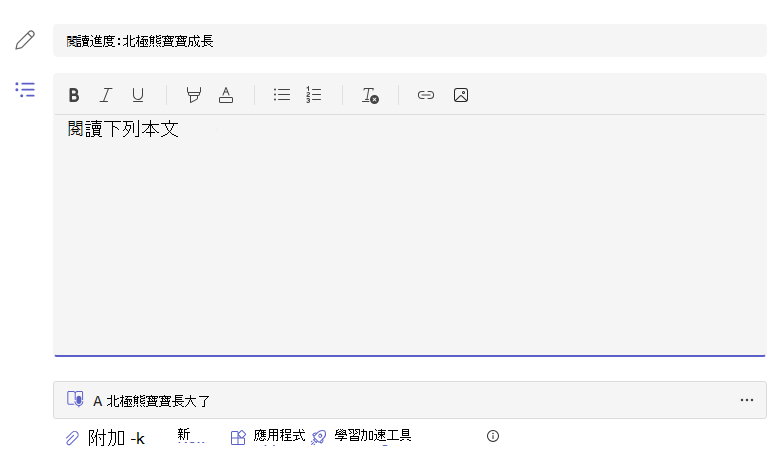The image size is (784, 457).
Task: Toggle bold formatting
Action: click(x=74, y=95)
